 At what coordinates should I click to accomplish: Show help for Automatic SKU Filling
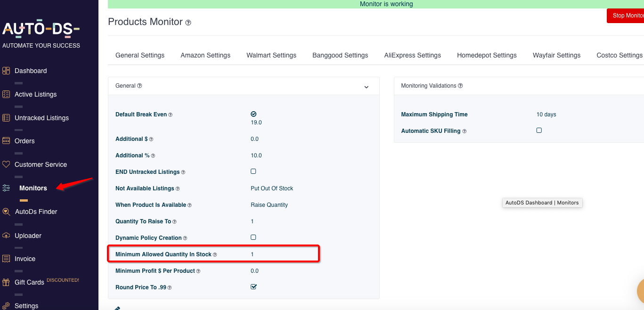pos(465,131)
